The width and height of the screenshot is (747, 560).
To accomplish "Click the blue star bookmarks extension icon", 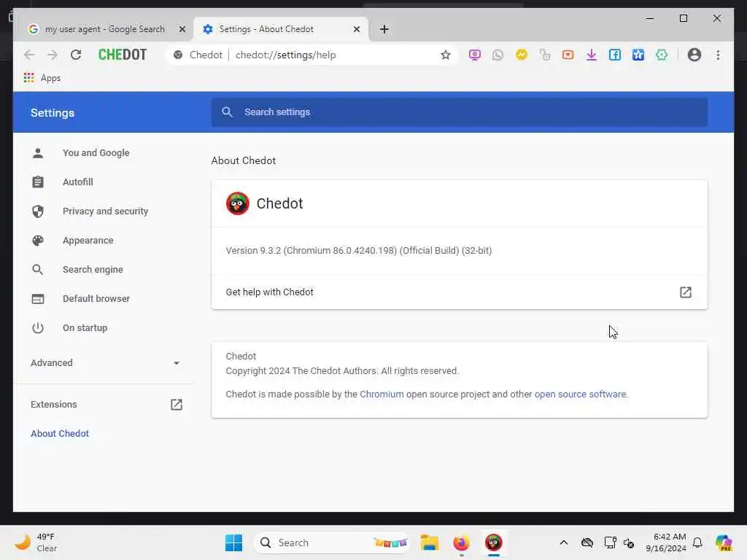I will coord(638,55).
